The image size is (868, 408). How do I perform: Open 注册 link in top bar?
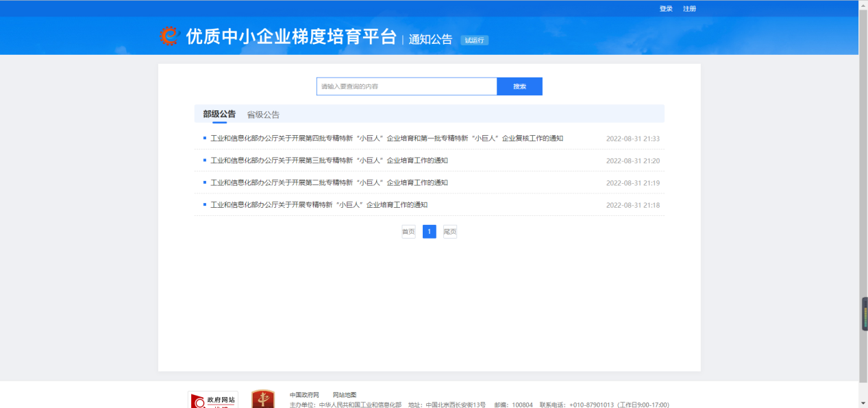(x=689, y=9)
